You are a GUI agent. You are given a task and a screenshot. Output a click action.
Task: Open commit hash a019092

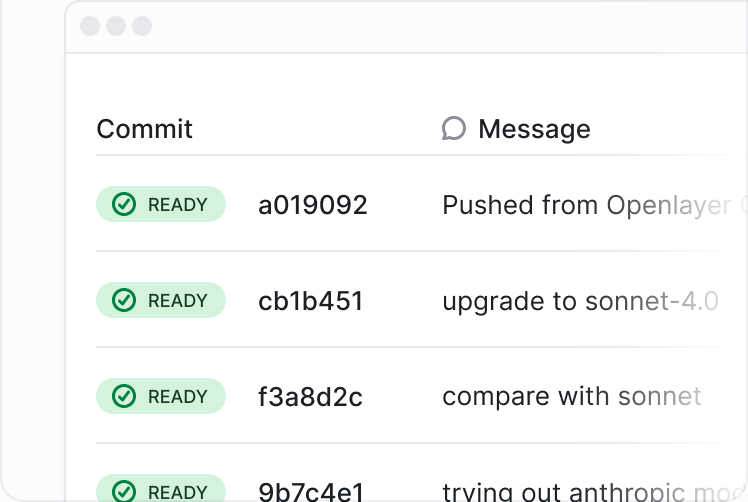[x=312, y=205]
